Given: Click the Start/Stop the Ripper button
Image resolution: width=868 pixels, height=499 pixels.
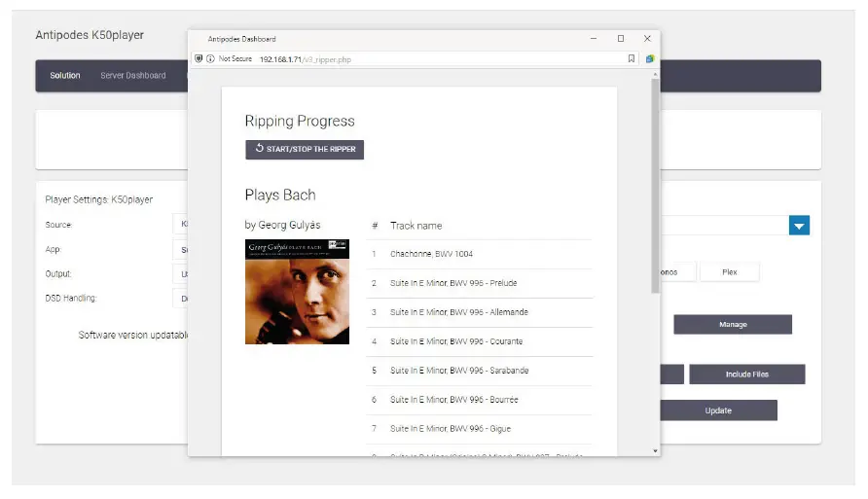Looking at the screenshot, I should tap(305, 150).
